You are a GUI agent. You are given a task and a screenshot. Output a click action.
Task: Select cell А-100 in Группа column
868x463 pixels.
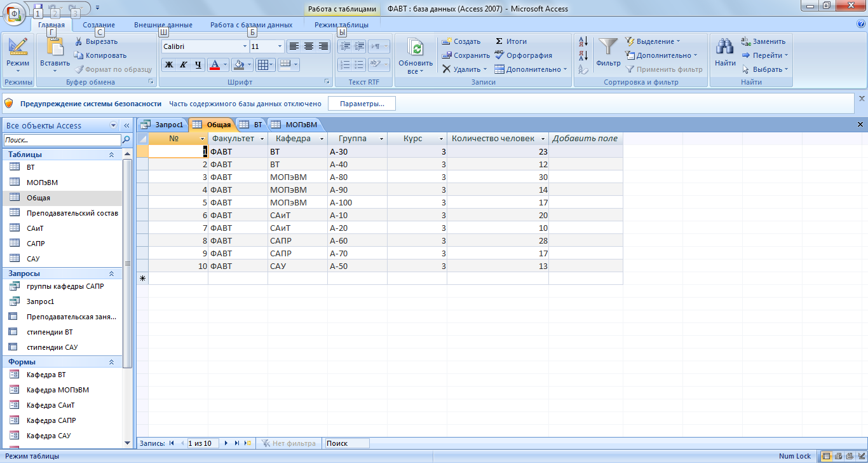(357, 203)
